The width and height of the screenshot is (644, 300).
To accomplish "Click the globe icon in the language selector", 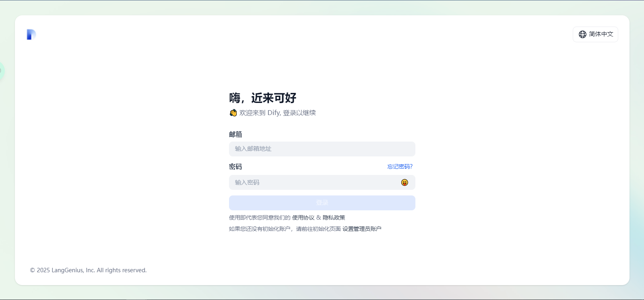I will [x=582, y=35].
